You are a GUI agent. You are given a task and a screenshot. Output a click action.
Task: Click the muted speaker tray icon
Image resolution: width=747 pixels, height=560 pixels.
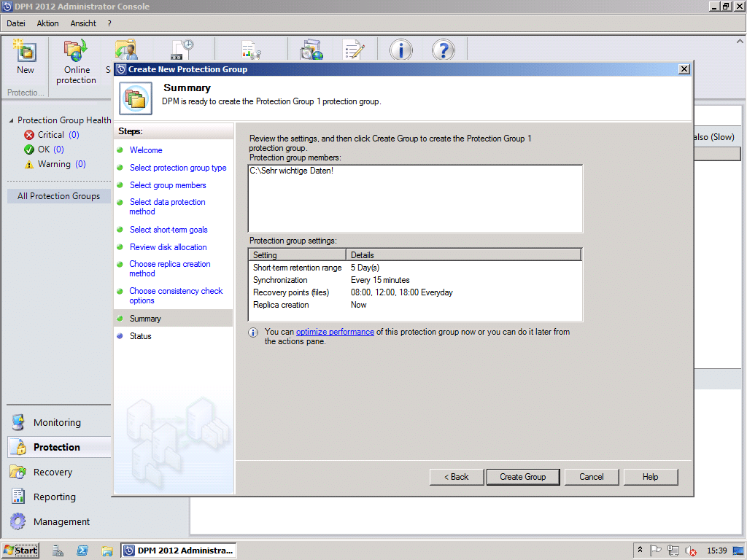coord(690,551)
